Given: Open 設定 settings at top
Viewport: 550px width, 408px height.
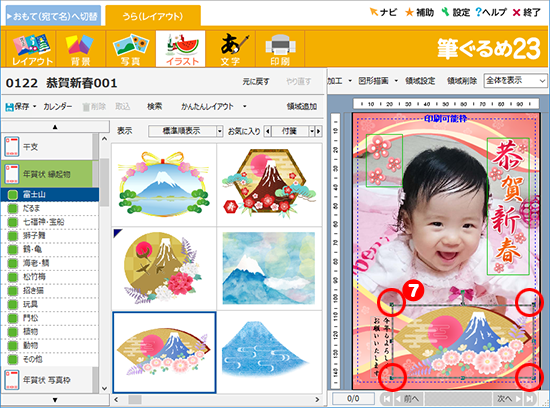Looking at the screenshot, I should tap(455, 12).
